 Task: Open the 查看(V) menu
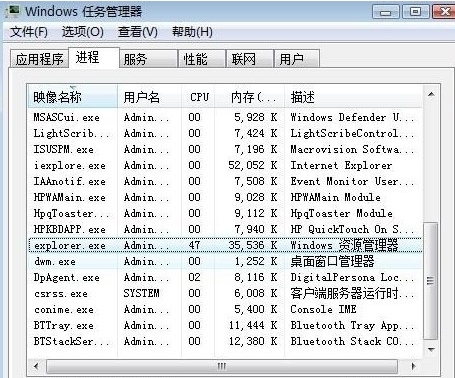tap(138, 32)
